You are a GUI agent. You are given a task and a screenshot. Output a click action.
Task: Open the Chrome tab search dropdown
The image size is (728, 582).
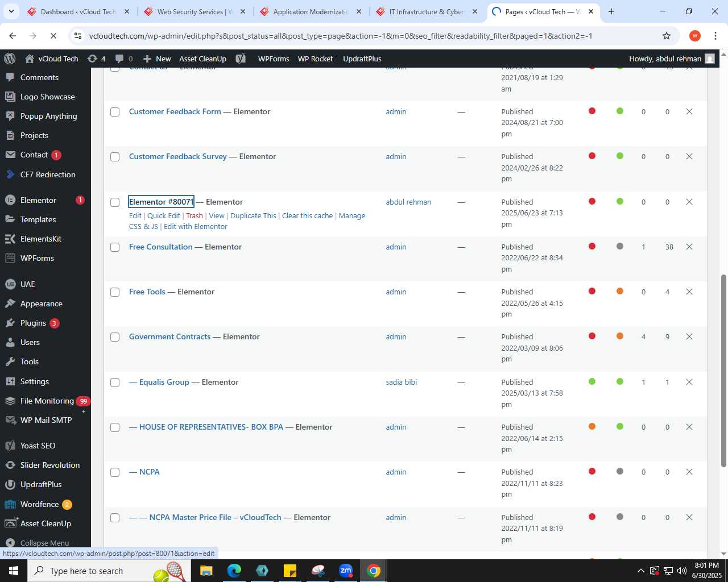(11, 11)
